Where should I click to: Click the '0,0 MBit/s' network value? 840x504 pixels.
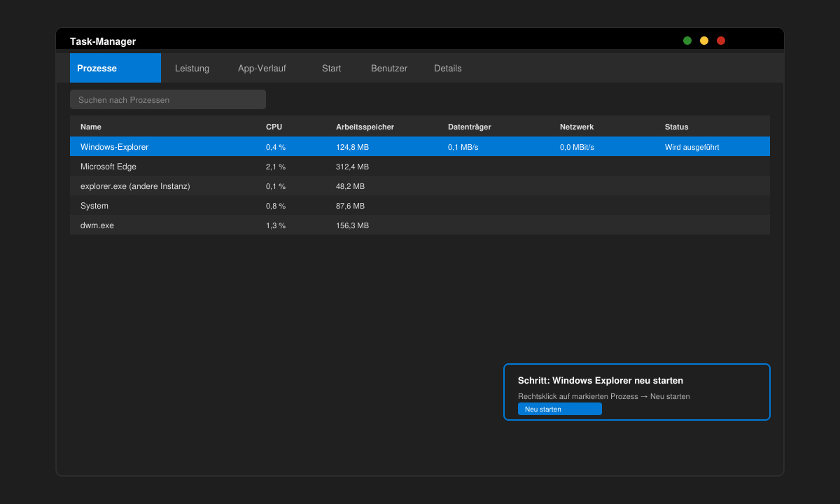coord(577,147)
